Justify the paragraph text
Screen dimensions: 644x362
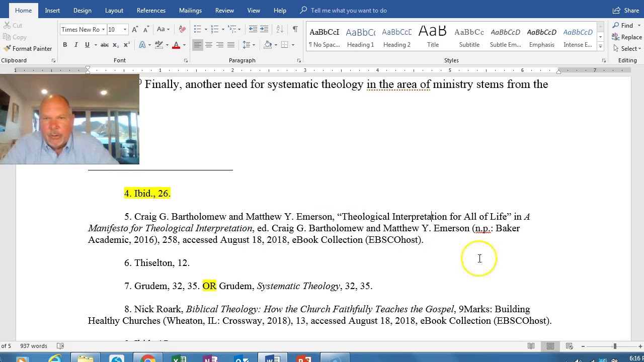click(230, 45)
